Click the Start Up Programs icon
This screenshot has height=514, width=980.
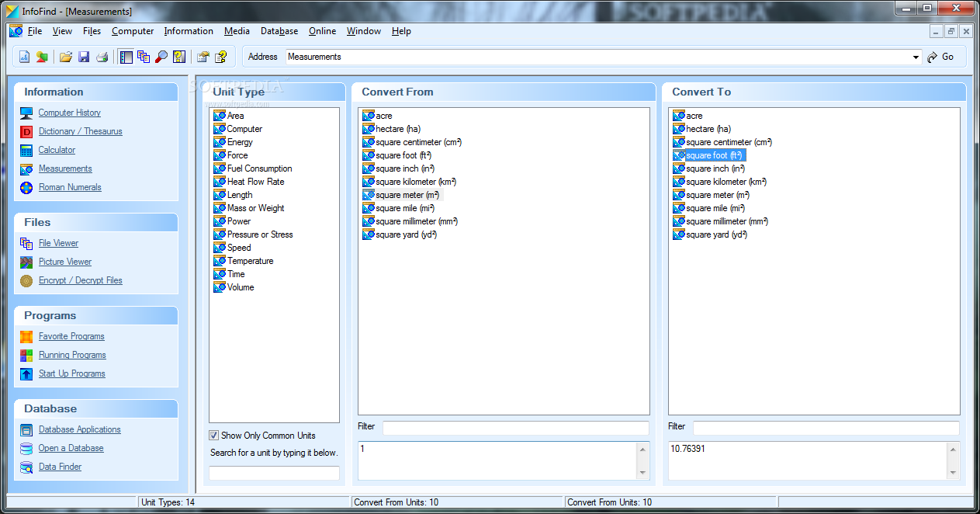point(26,373)
